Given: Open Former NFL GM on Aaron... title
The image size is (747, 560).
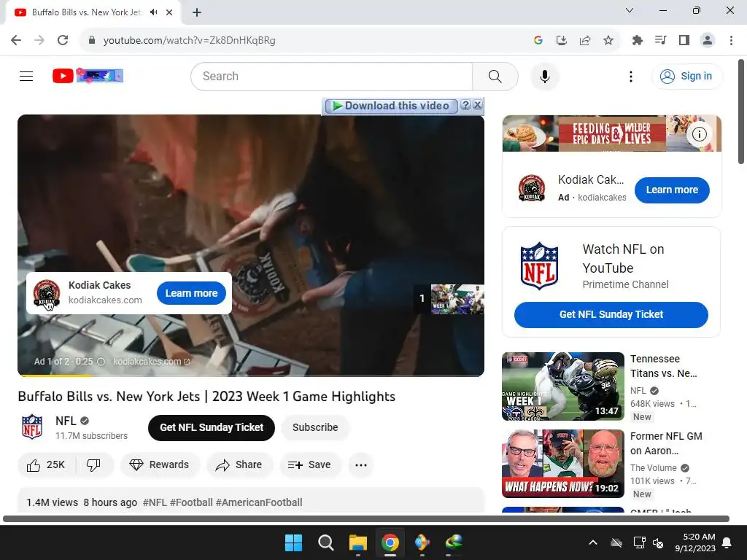Looking at the screenshot, I should pos(666,443).
